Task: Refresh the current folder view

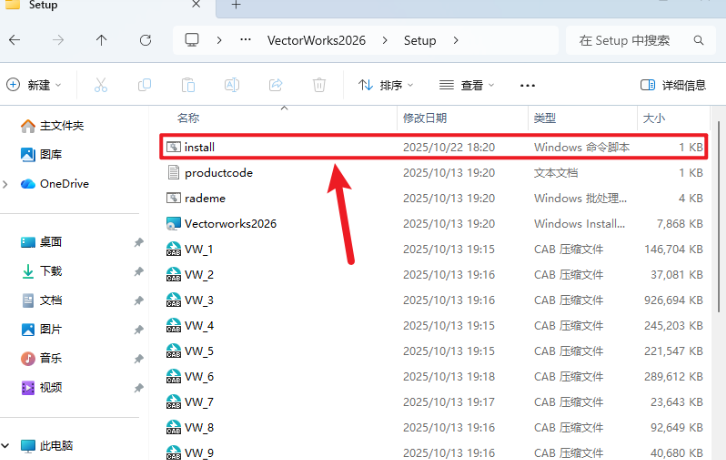Action: click(x=146, y=41)
